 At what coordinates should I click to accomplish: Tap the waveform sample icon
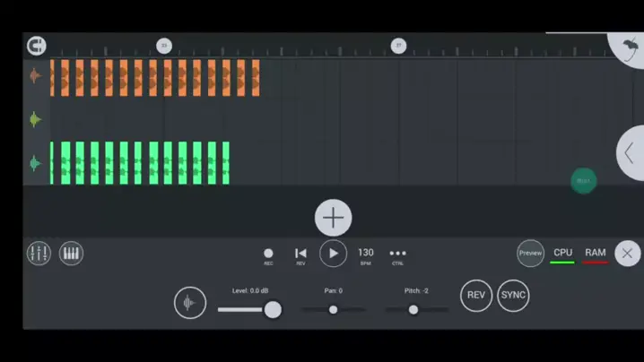[x=189, y=303]
